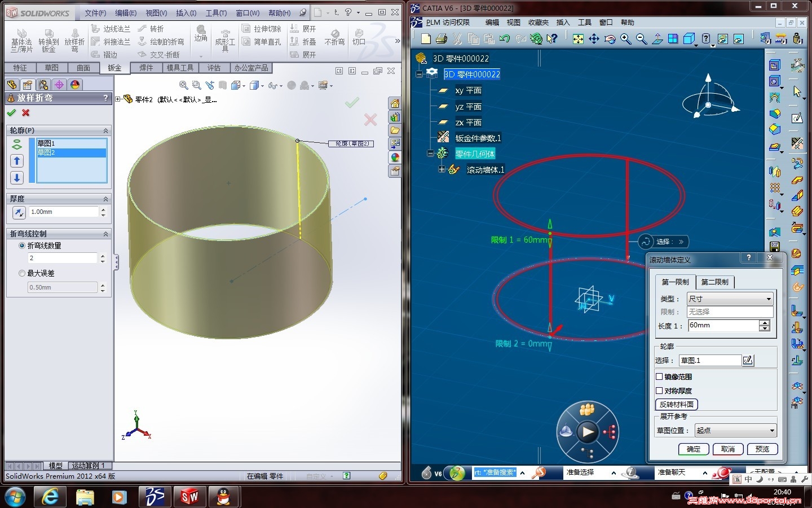Move profile up with the blue up arrow
The image size is (812, 508).
point(17,161)
